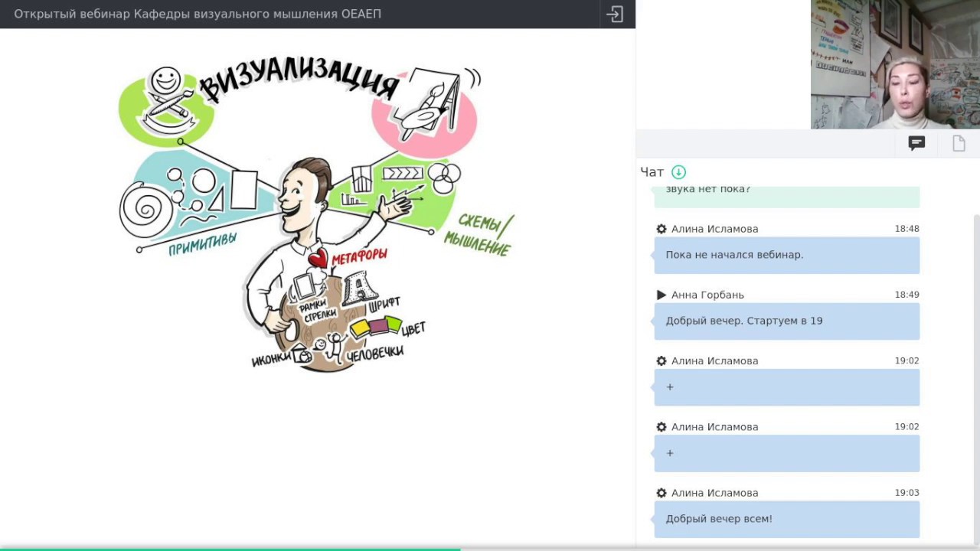
Task: Click the 'Чат' panel heading
Action: (652, 172)
